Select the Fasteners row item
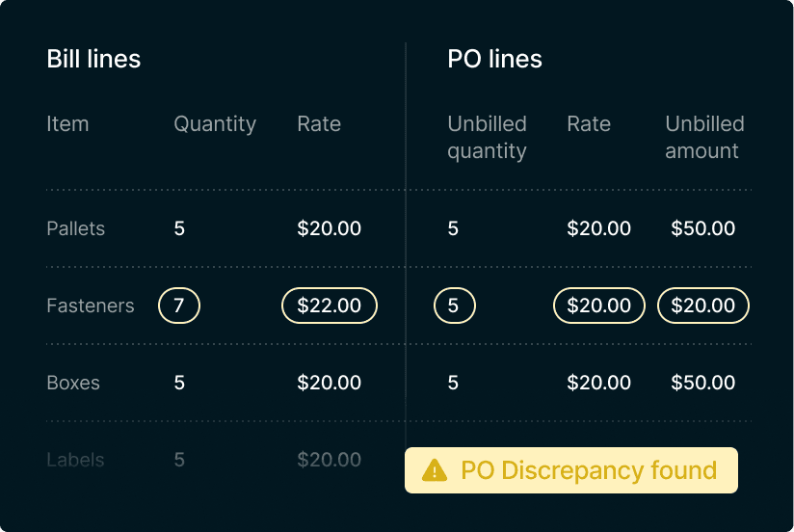Screen dimensions: 794x532 pos(90,306)
